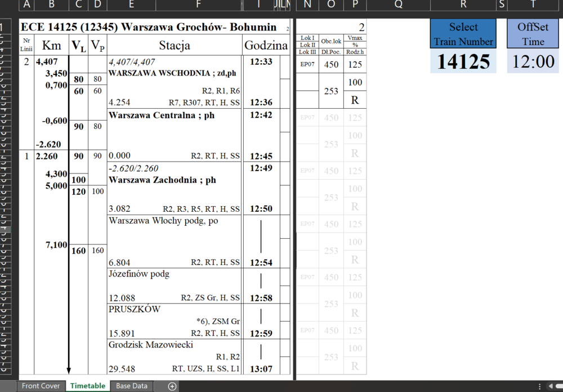This screenshot has height=392, width=563.
Task: Select column D header
Action: coord(97,5)
